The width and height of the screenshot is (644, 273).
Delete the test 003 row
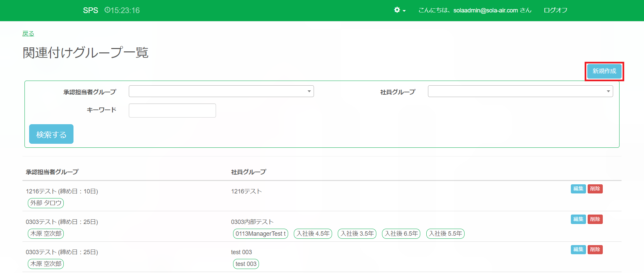click(595, 249)
